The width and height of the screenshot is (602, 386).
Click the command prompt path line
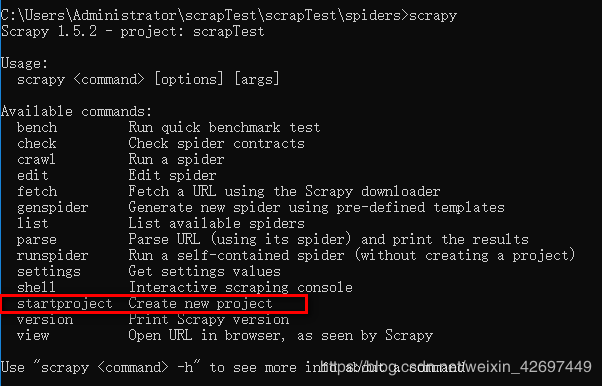pos(229,16)
